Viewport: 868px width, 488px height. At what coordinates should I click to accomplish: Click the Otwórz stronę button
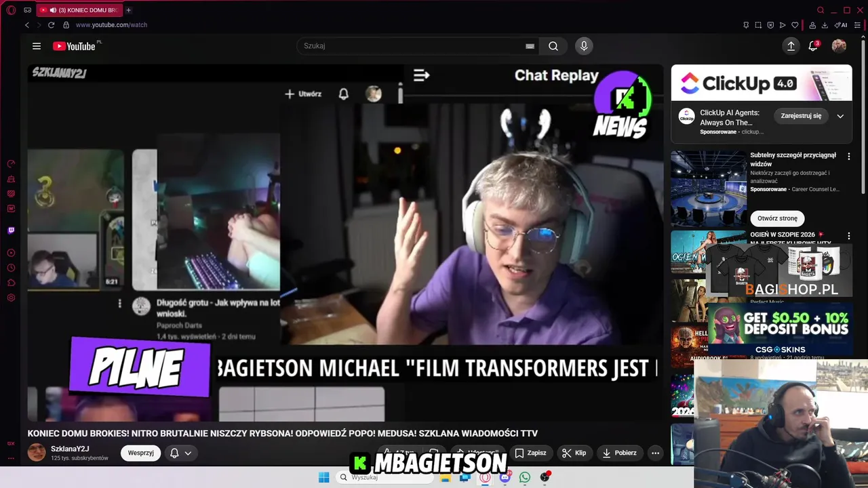click(777, 218)
